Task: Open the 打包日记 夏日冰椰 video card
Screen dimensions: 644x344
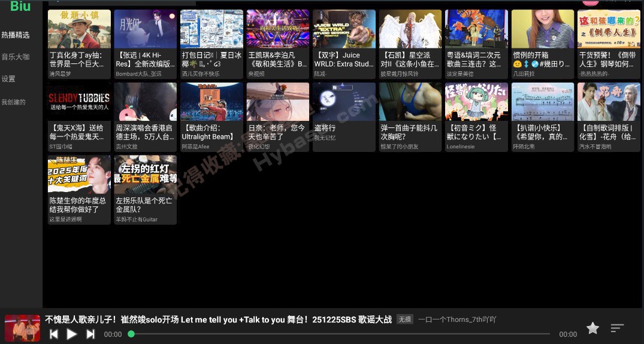Action: coord(211,44)
